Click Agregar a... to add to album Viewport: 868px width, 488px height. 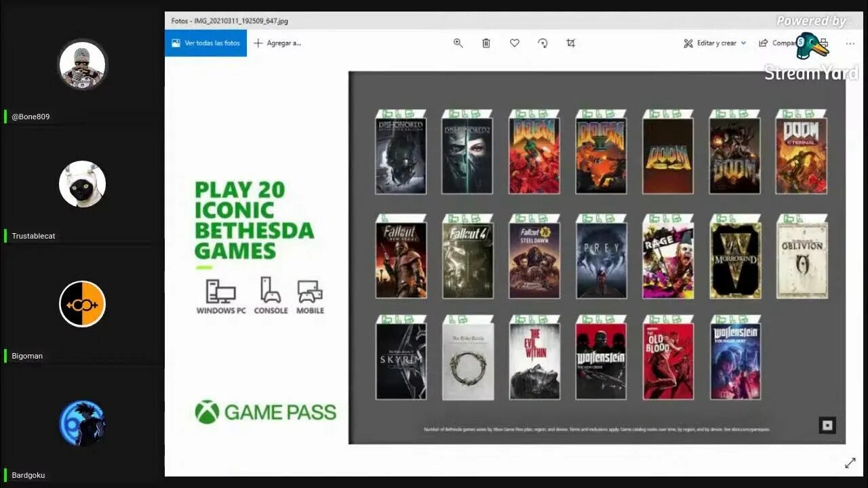click(x=277, y=43)
